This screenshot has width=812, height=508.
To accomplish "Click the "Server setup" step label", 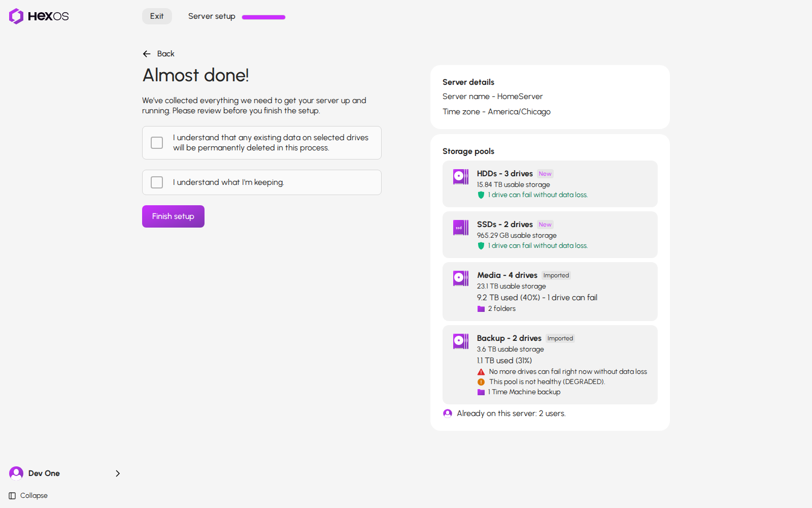I will 212,16.
